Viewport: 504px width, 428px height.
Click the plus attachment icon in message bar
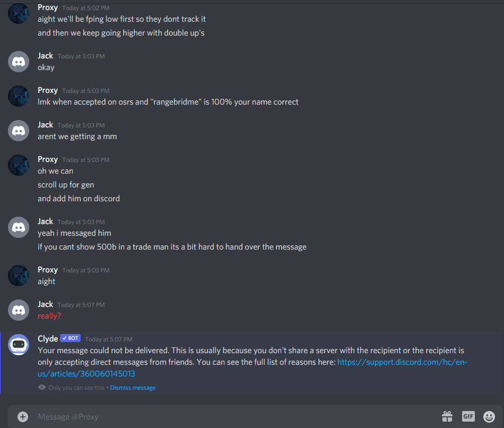coord(22,417)
